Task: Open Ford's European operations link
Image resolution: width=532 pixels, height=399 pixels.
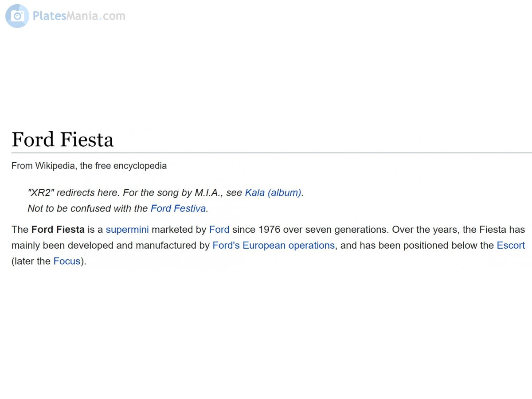Action: pyautogui.click(x=274, y=246)
